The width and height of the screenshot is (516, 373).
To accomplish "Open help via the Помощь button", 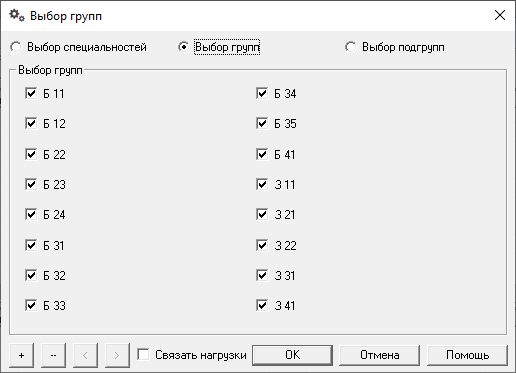I will (467, 355).
